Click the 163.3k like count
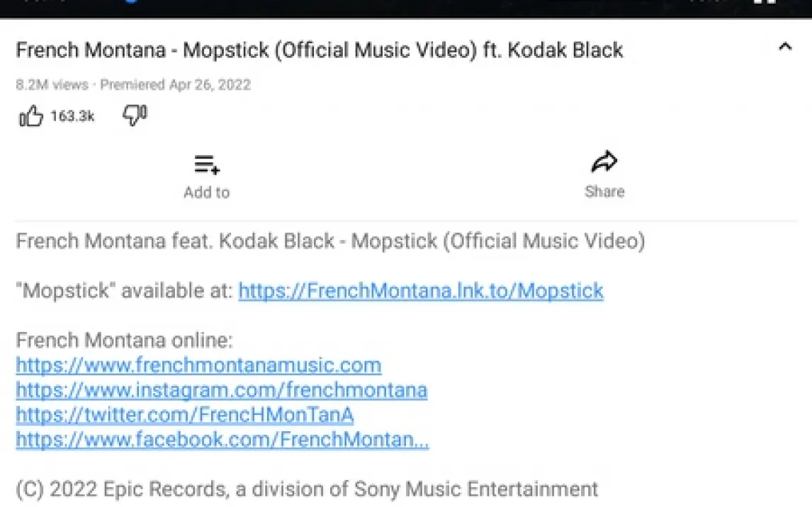Image resolution: width=812 pixels, height=507 pixels. point(72,117)
